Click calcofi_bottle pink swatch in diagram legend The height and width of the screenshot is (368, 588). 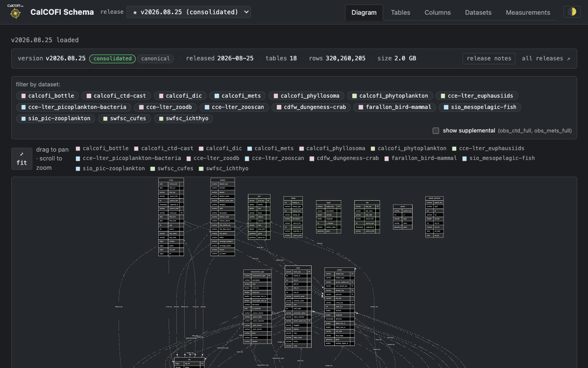coord(78,148)
